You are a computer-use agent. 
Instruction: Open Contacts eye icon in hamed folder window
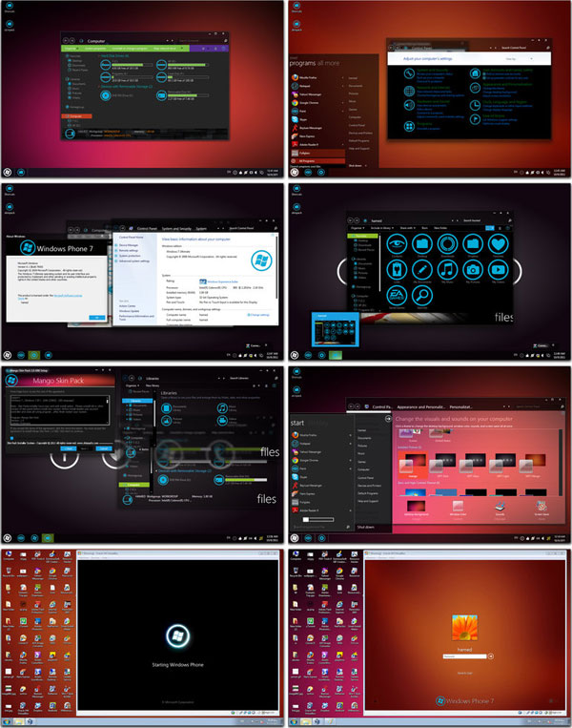pos(397,244)
